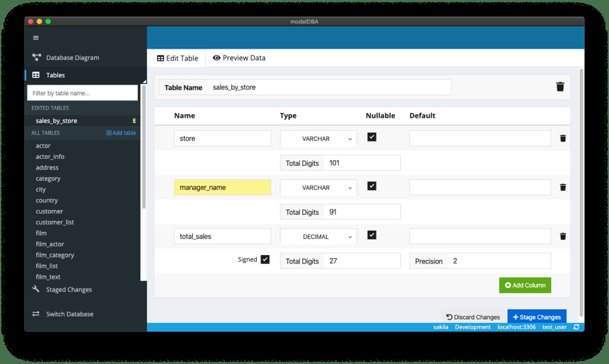Select the actor_info table in the list
The width and height of the screenshot is (609, 364).
tap(50, 156)
